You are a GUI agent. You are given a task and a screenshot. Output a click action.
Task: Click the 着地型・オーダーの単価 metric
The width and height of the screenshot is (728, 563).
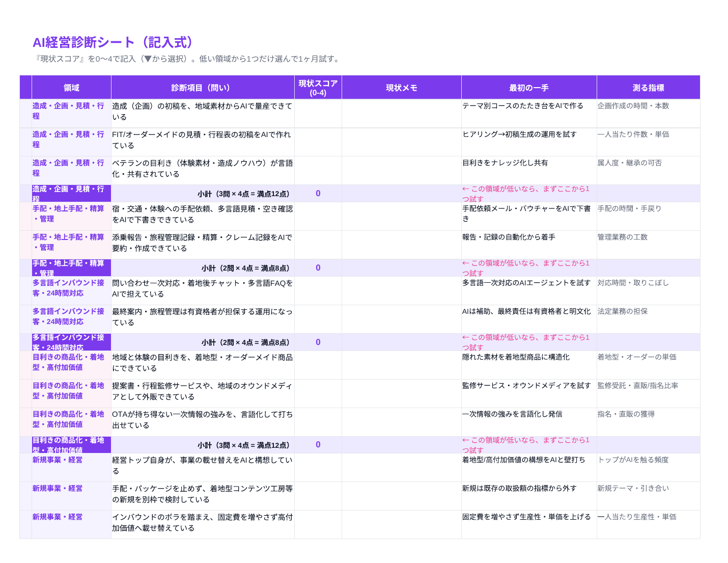click(x=637, y=357)
